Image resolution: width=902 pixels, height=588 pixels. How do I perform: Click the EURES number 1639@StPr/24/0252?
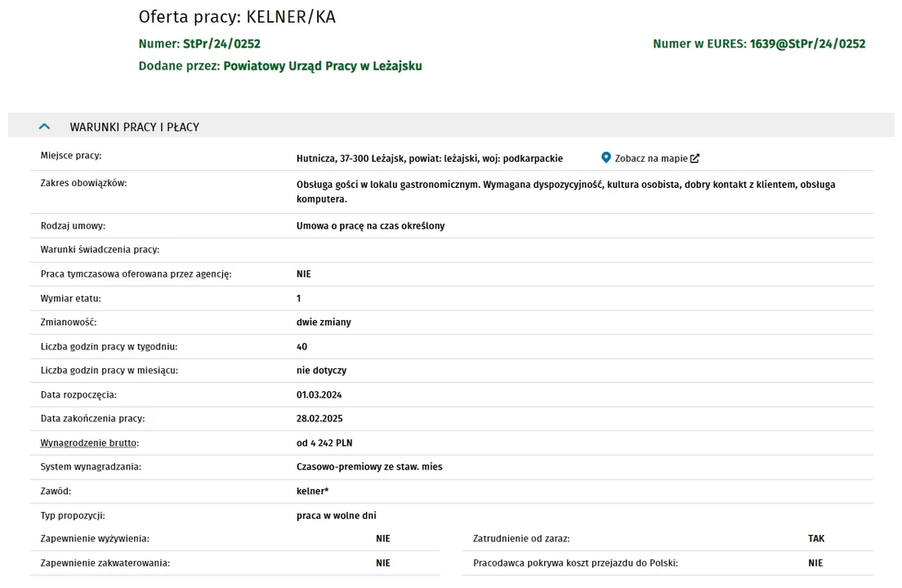pyautogui.click(x=807, y=43)
